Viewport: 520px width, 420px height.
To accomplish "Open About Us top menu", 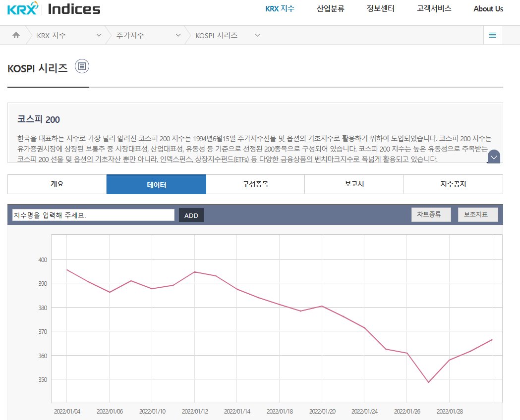I will [x=488, y=9].
